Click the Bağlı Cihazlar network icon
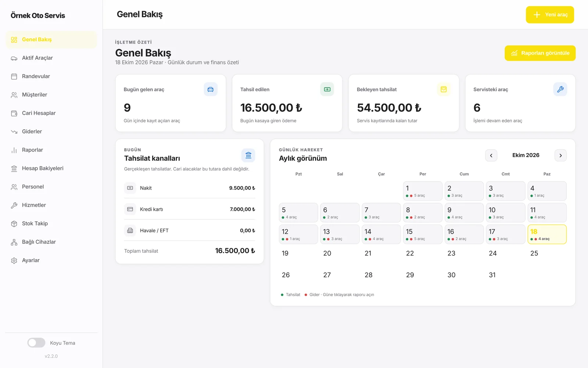This screenshot has height=368, width=588. pyautogui.click(x=14, y=242)
